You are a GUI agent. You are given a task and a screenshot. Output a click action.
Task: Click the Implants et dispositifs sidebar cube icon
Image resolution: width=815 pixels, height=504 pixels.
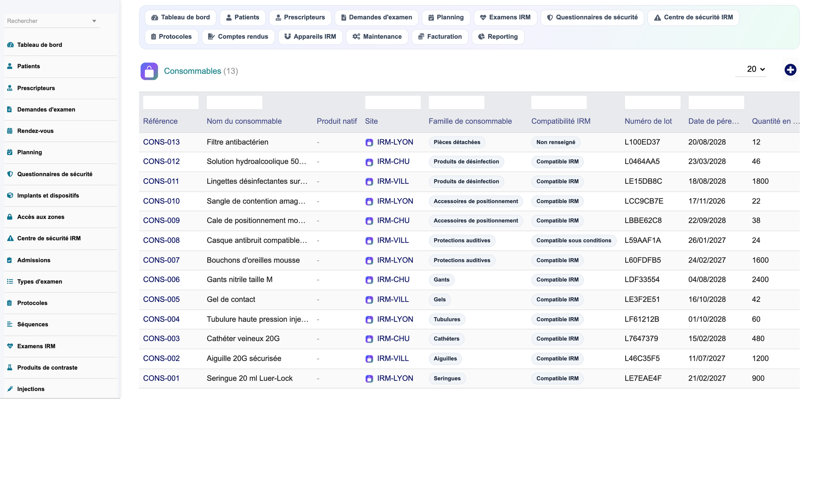coord(10,195)
